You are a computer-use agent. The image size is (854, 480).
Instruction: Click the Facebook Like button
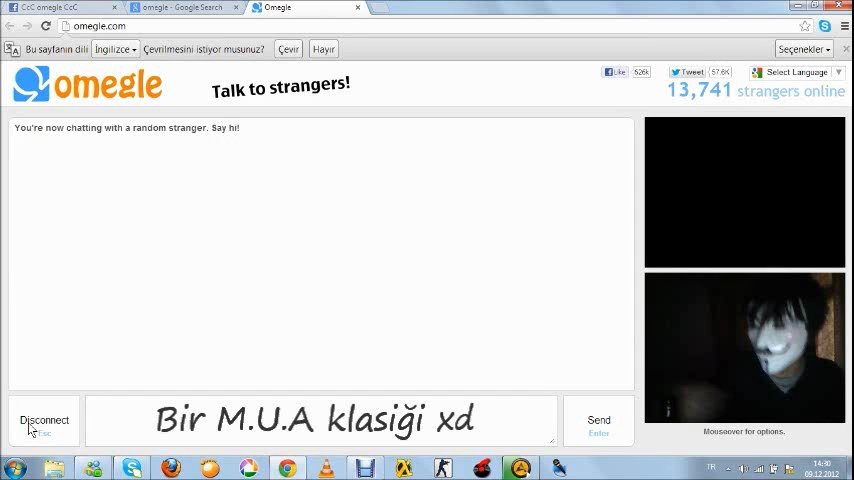pos(615,72)
